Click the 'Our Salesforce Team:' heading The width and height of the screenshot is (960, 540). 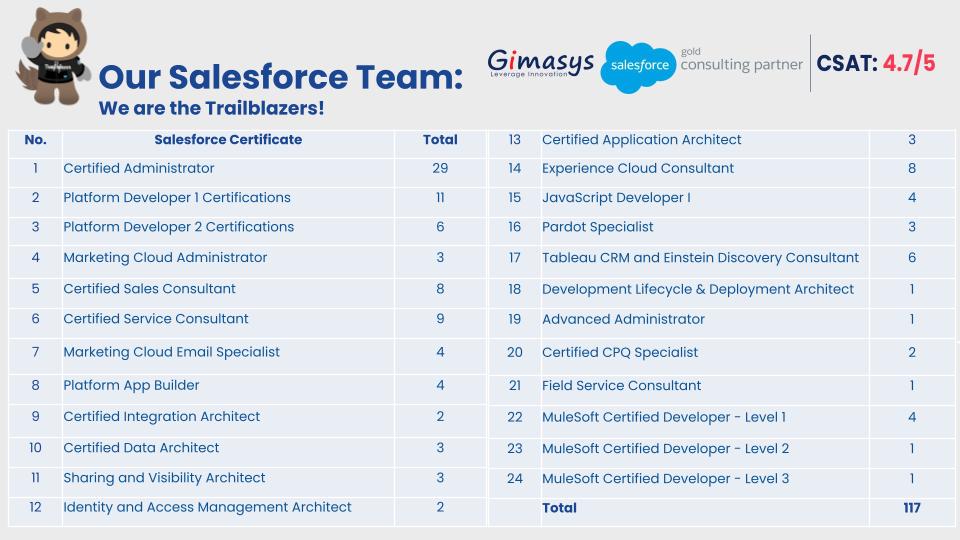point(280,77)
